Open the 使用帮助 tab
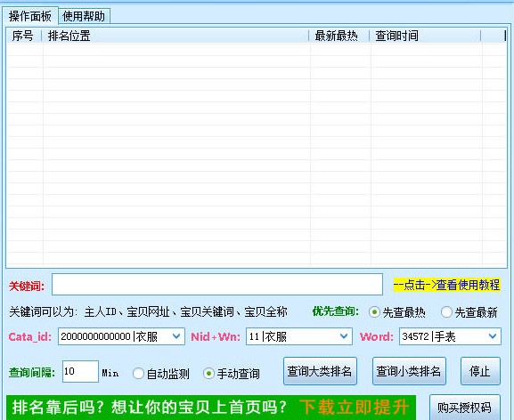The image size is (514, 420). (84, 16)
